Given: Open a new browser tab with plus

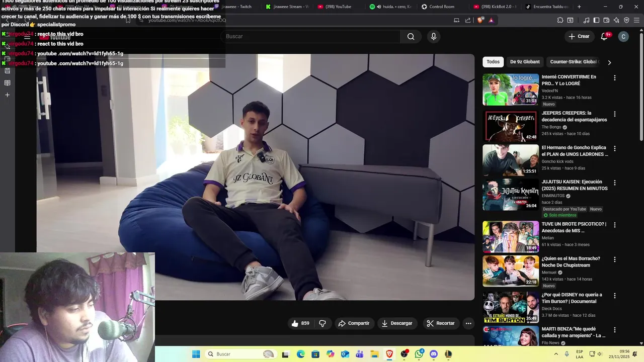Looking at the screenshot, I should tap(579, 7).
